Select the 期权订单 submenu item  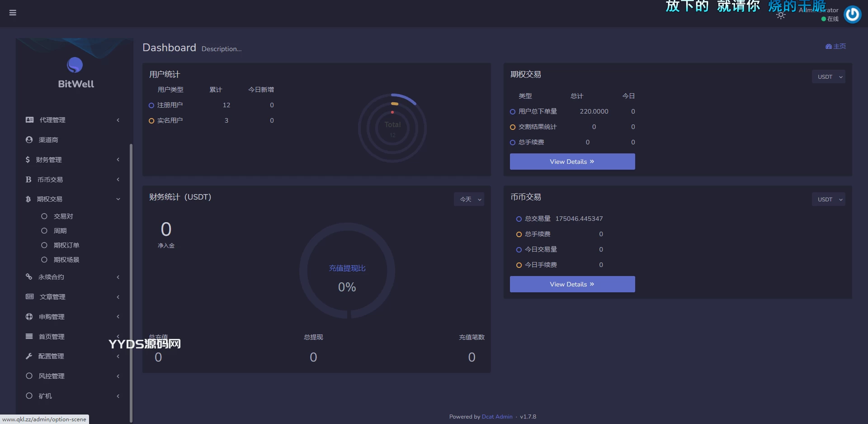click(x=66, y=245)
